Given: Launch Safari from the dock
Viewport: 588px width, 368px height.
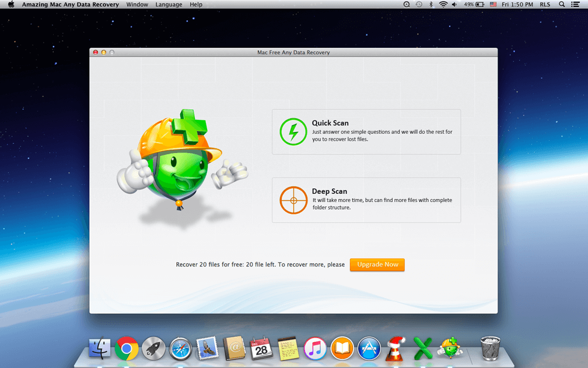Looking at the screenshot, I should point(180,349).
